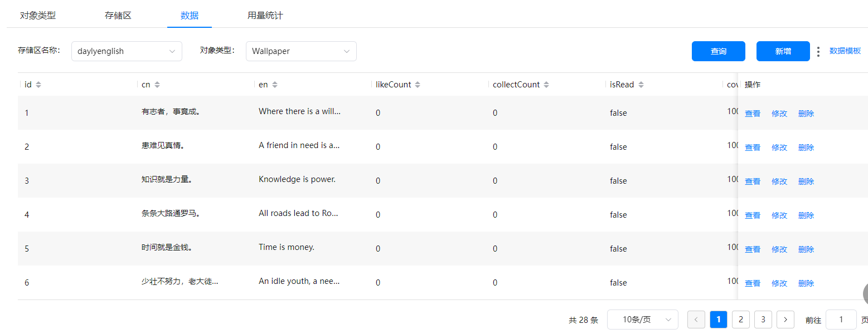Delete row 3 using 删除
Image resolution: width=868 pixels, height=334 pixels.
806,181
